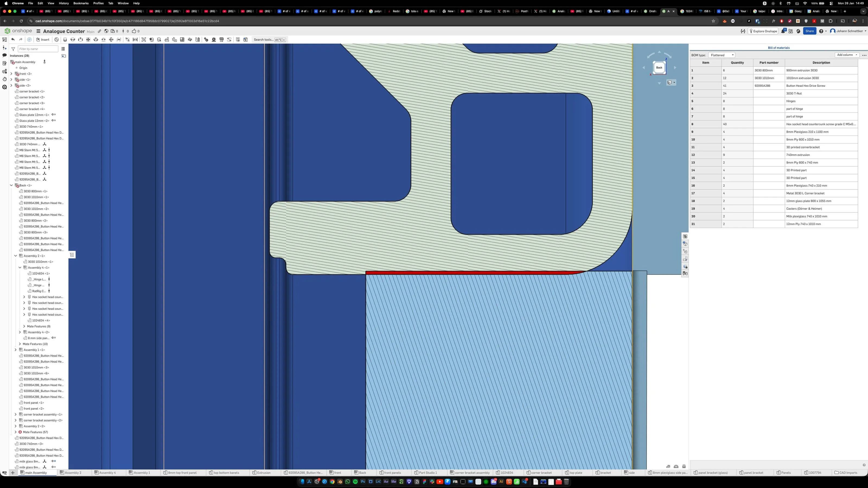
Task: Select the Group tool icon
Action: tap(144, 39)
